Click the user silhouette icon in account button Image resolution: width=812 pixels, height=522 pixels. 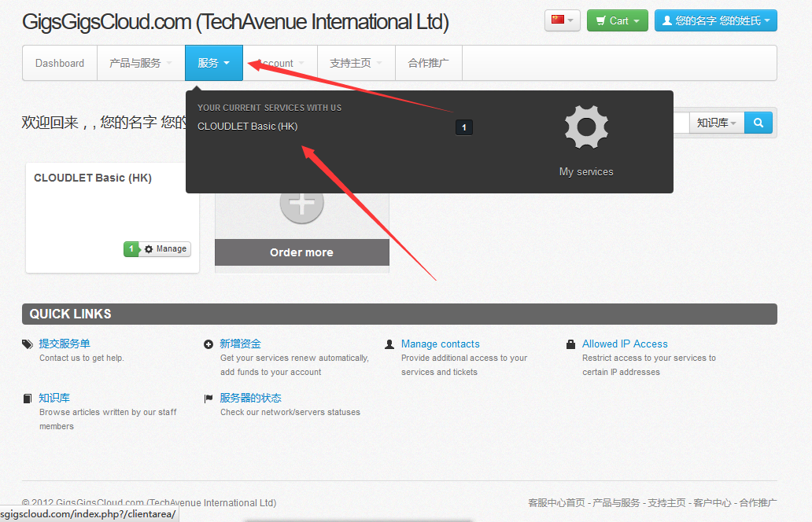point(667,20)
